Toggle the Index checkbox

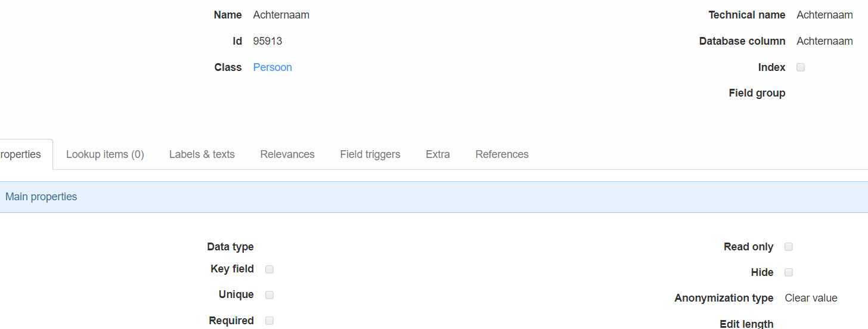[x=801, y=67]
